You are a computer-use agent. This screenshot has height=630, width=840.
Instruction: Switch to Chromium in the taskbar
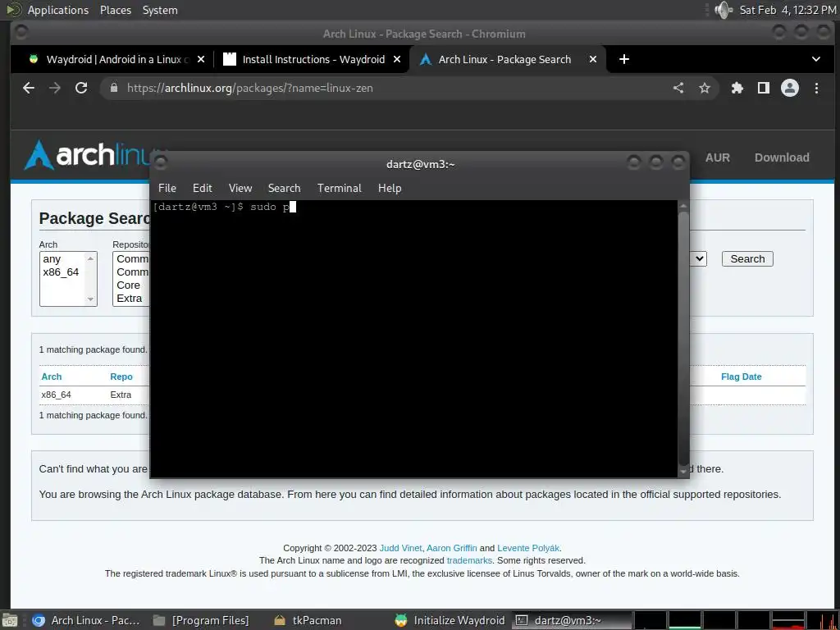[85, 620]
